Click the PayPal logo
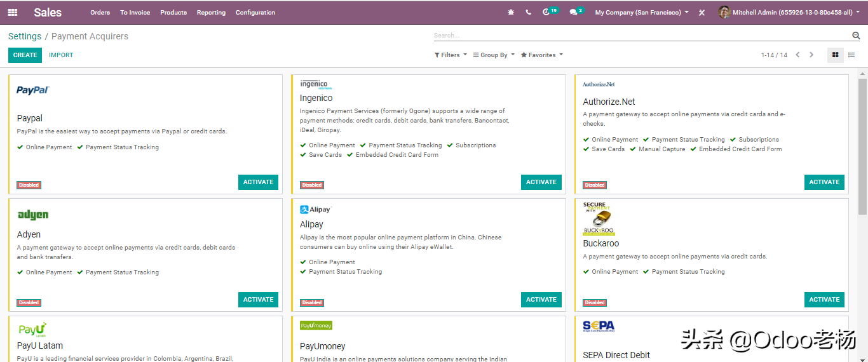 click(x=32, y=90)
